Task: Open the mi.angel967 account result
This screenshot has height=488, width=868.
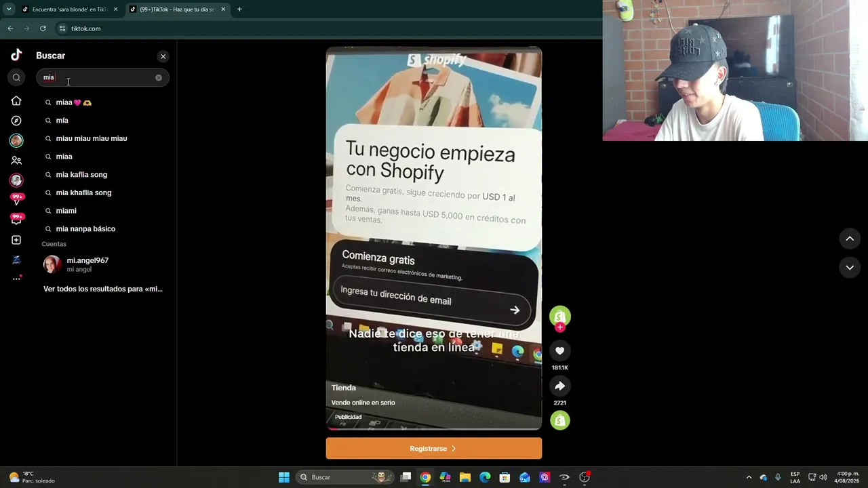Action: click(x=102, y=264)
